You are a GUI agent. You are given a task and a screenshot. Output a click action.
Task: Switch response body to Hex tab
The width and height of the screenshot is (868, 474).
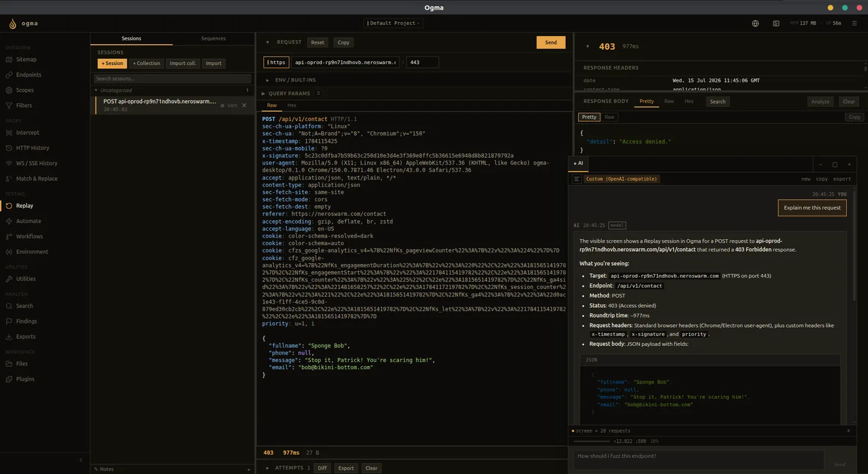coord(689,101)
